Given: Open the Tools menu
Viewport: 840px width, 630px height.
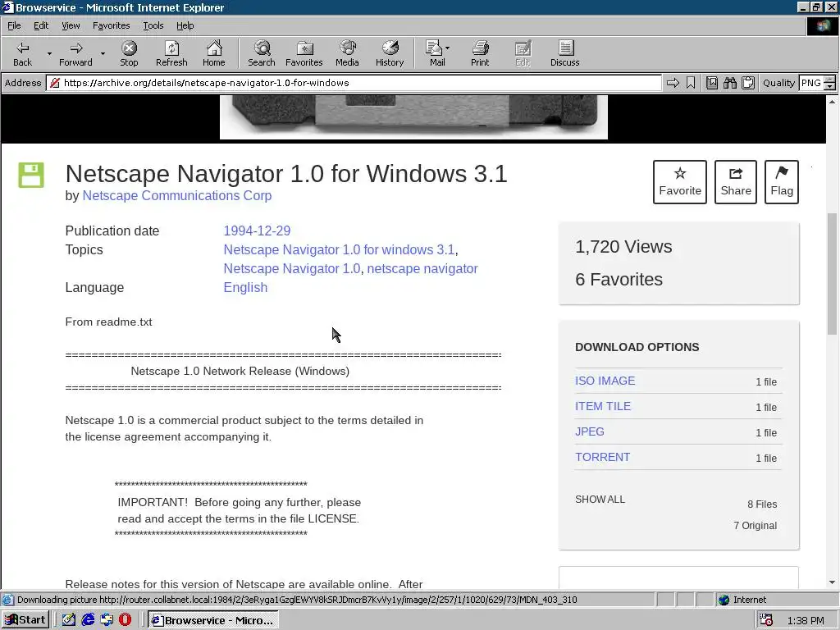Looking at the screenshot, I should [x=153, y=25].
